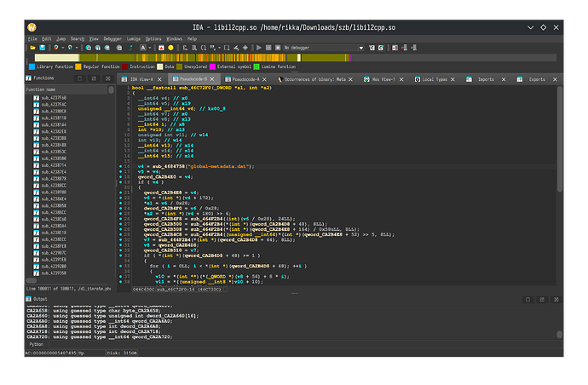Screen dimensions: 588x385
Task: Jump forward to next position arrow
Action: (70, 48)
